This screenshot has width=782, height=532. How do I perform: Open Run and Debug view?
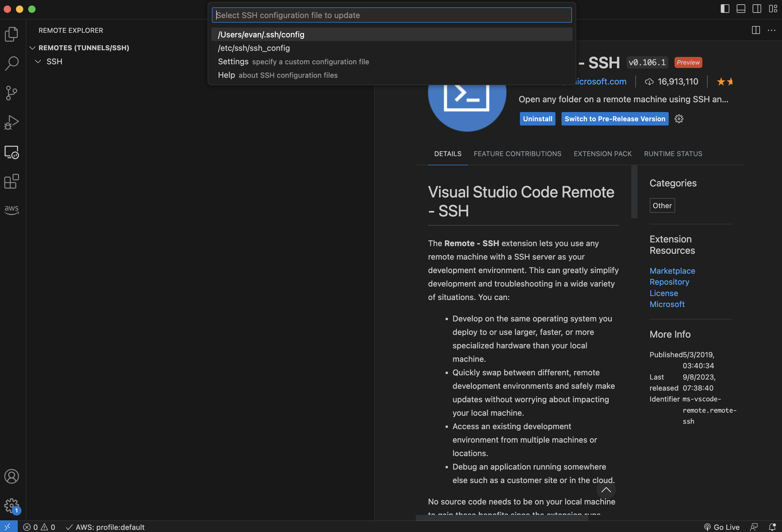[x=11, y=122]
